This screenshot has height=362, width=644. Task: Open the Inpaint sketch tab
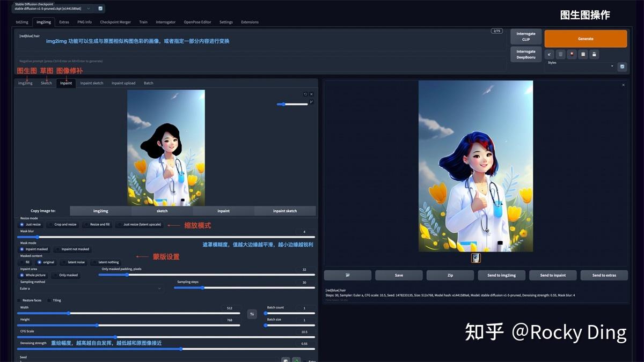coord(91,83)
